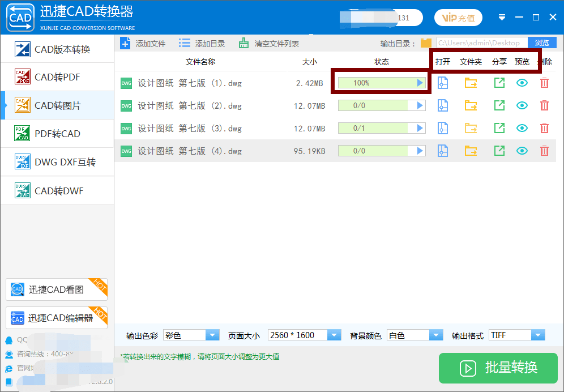Viewport: 564px width, 392px height.
Task: Click the VIP充值 recharge button
Action: pyautogui.click(x=458, y=18)
